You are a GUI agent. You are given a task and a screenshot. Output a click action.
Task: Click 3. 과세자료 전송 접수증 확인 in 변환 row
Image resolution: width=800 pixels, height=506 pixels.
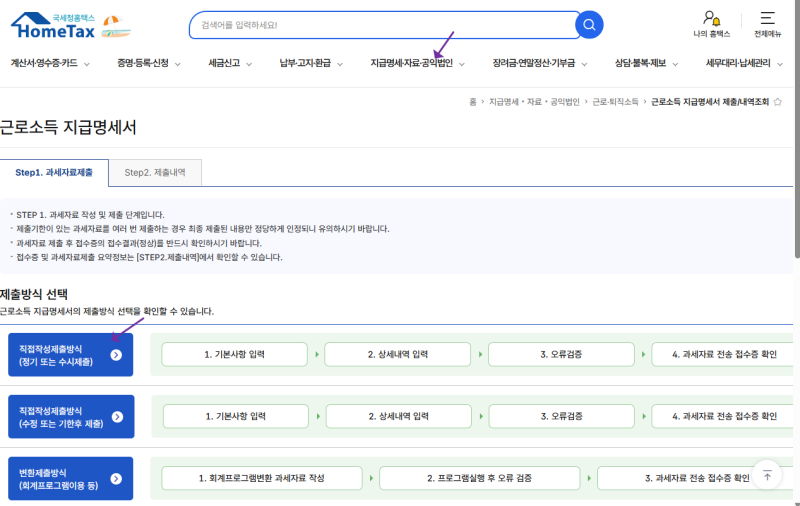tap(697, 478)
